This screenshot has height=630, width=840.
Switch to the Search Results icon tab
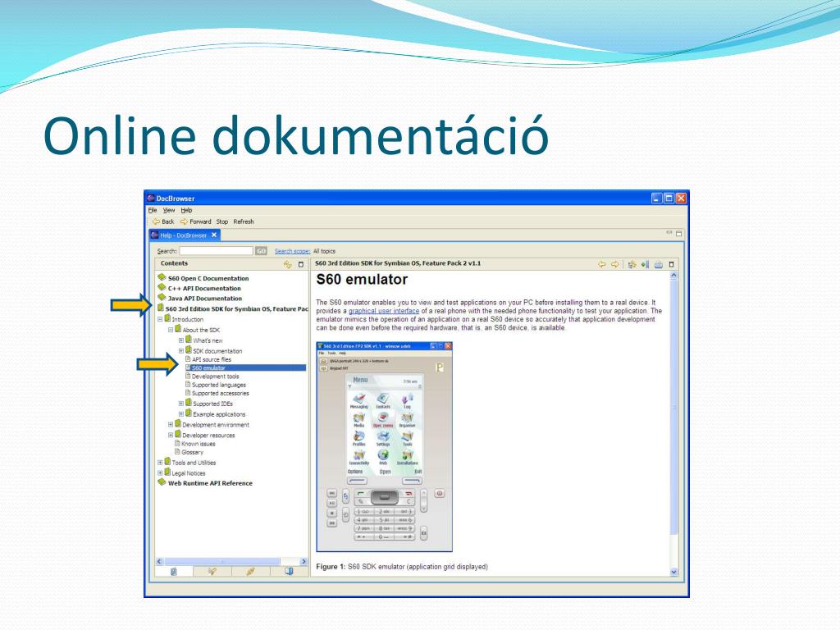click(x=250, y=572)
